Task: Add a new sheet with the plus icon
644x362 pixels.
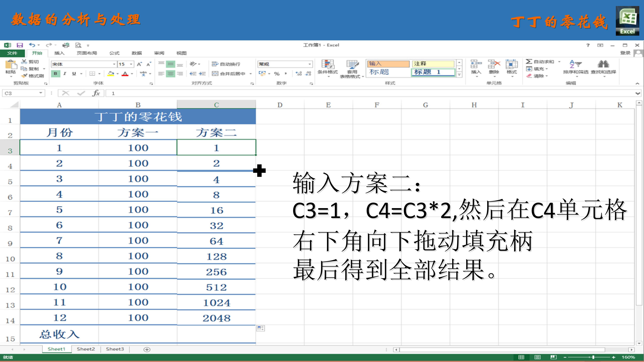Action: point(147,349)
